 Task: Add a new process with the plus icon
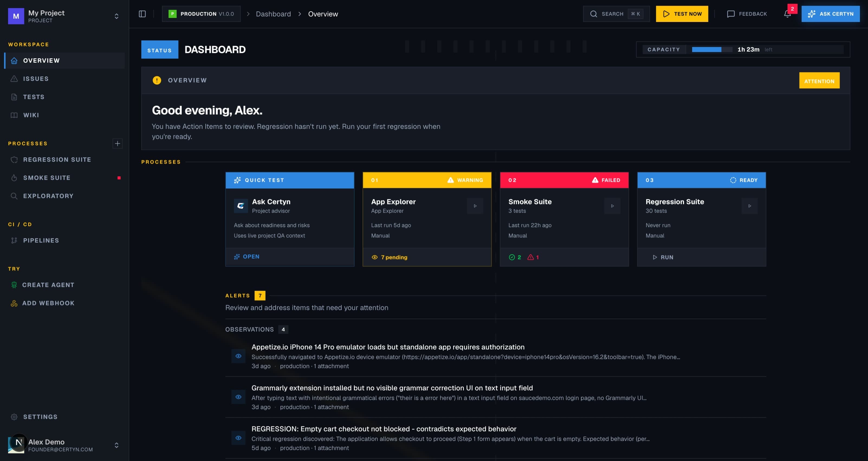coord(117,143)
